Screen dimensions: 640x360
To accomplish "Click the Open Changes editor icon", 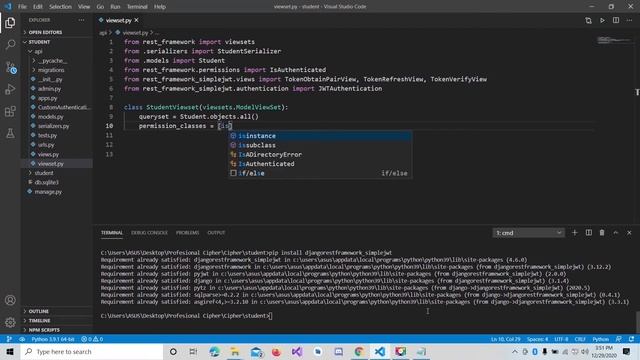I will click(x=588, y=20).
